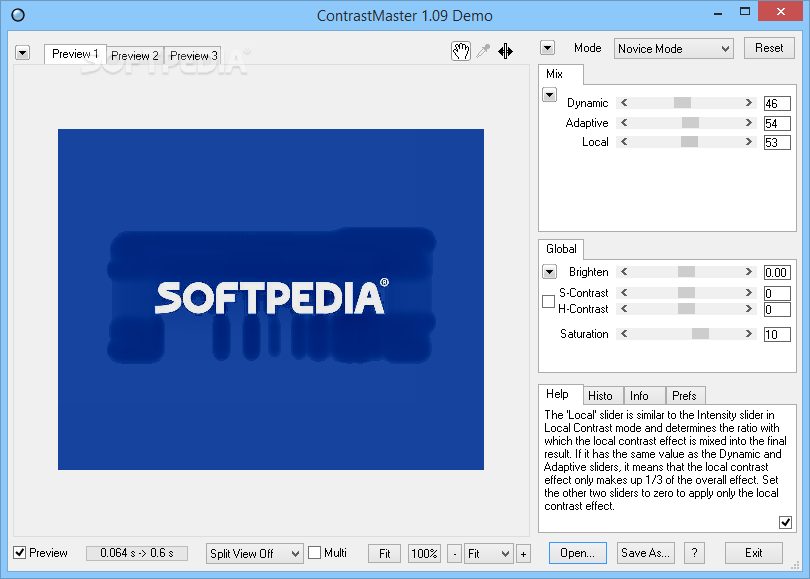810x579 pixels.
Task: Increase Adaptive slider with right arrow
Action: 749,123
